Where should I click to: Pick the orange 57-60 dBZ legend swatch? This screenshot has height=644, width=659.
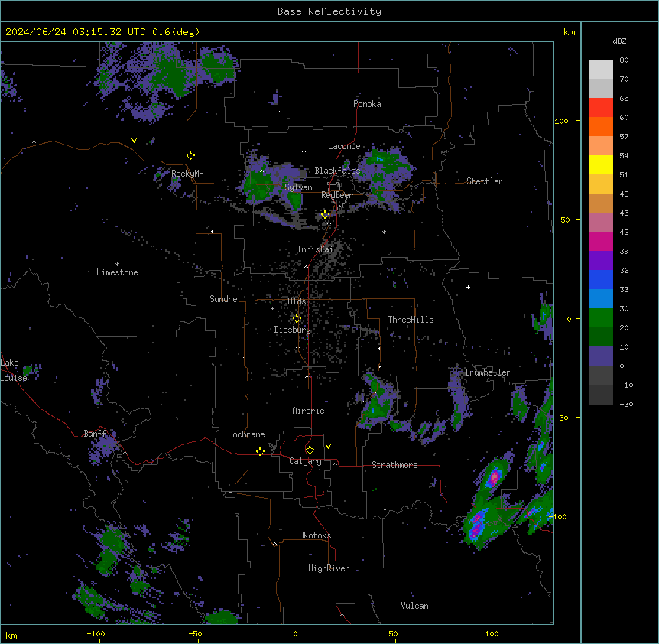(601, 126)
